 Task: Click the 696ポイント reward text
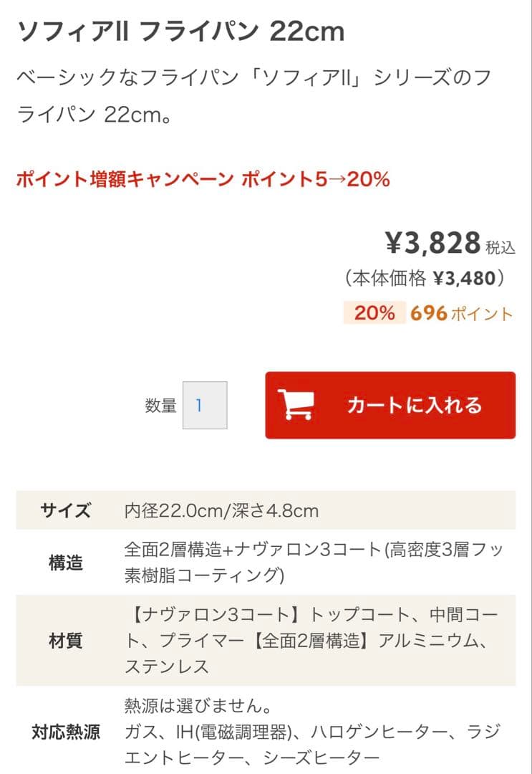point(462,313)
